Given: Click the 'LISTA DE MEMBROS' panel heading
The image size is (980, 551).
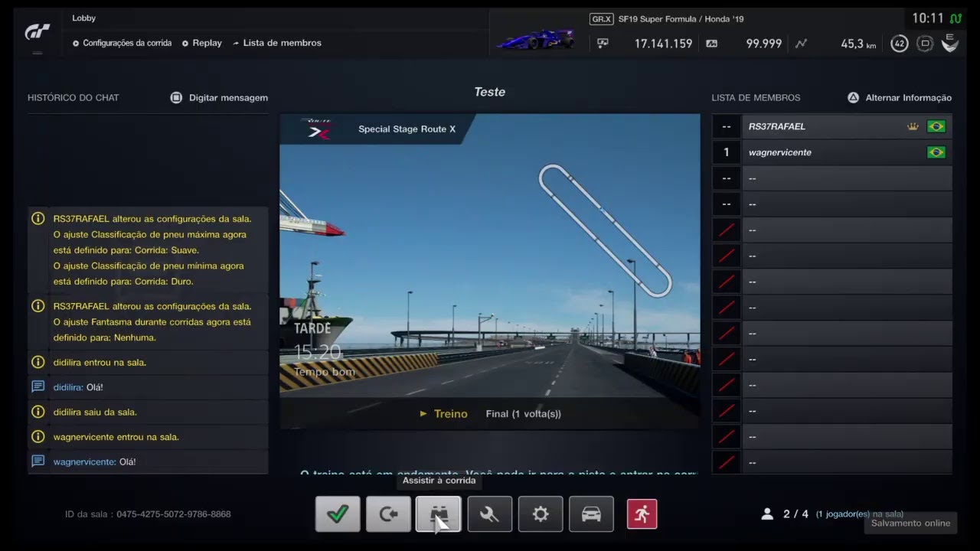Looking at the screenshot, I should point(756,98).
